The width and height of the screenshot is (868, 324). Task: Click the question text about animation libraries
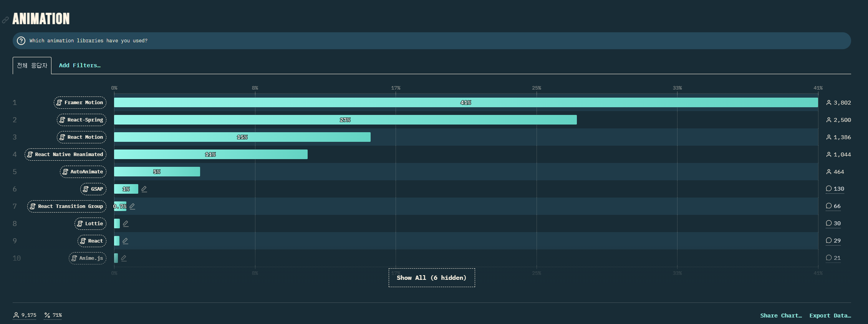[x=88, y=41]
